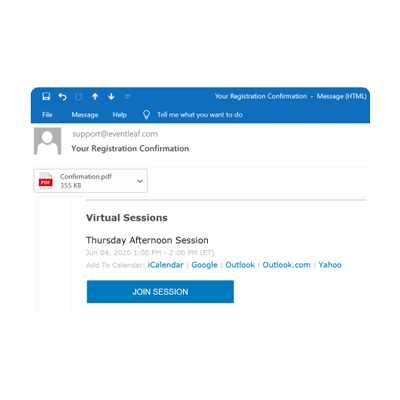Open the Confirmation.pdf attachment

(x=90, y=181)
